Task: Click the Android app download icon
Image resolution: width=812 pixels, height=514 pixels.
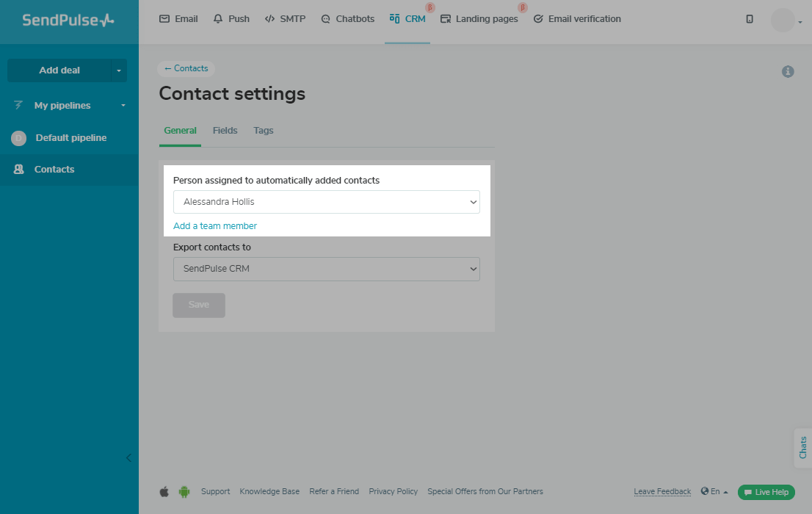Action: pos(184,492)
